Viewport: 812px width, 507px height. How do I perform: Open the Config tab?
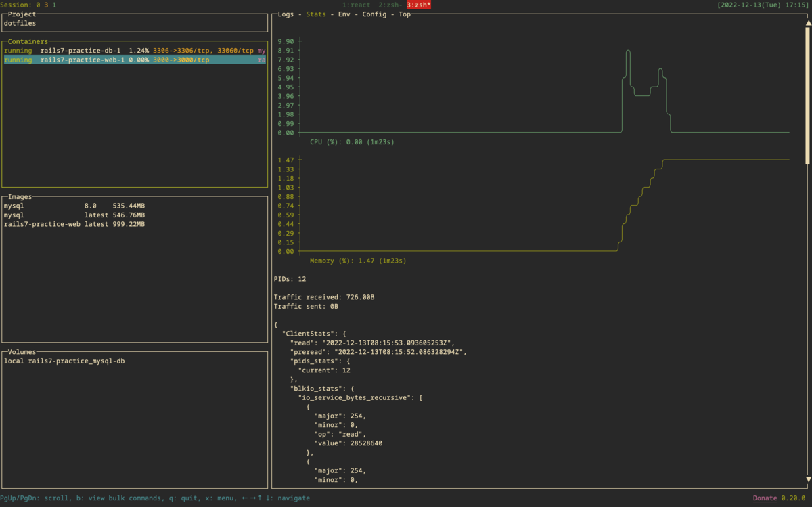374,14
